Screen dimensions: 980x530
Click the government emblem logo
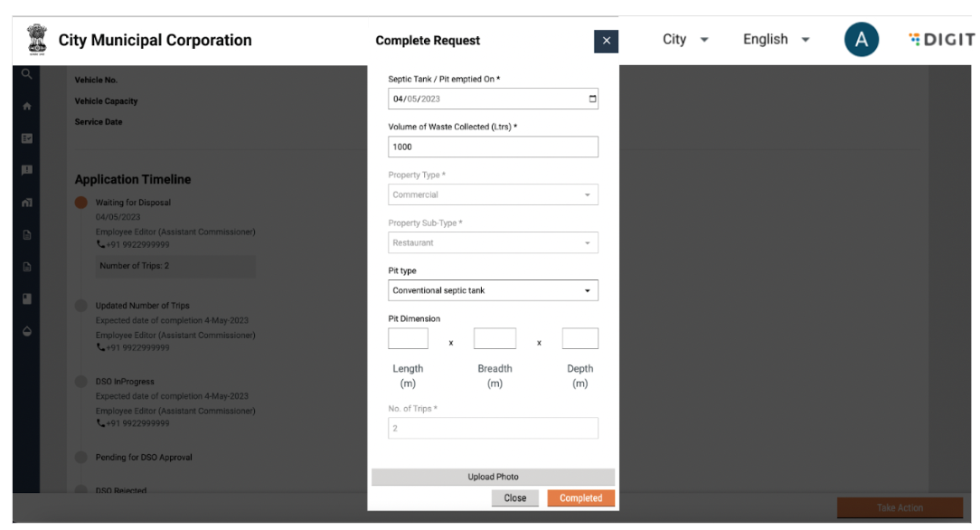tap(37, 40)
